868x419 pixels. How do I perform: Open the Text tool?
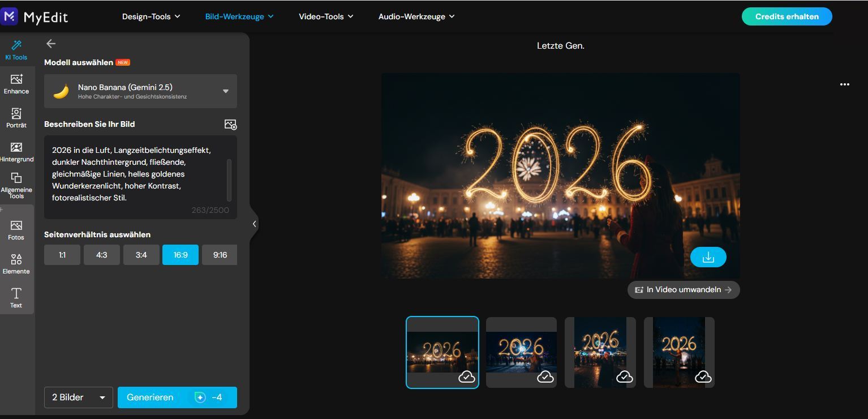pos(16,297)
